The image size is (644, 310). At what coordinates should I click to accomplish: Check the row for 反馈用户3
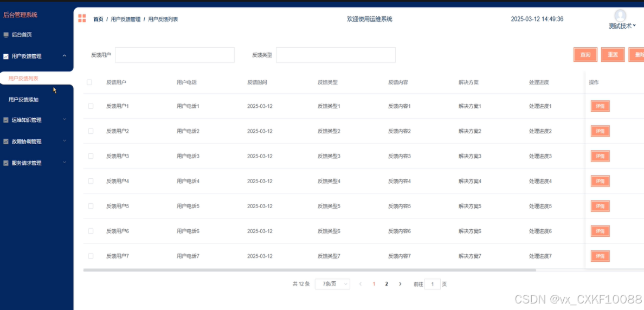(x=91, y=156)
